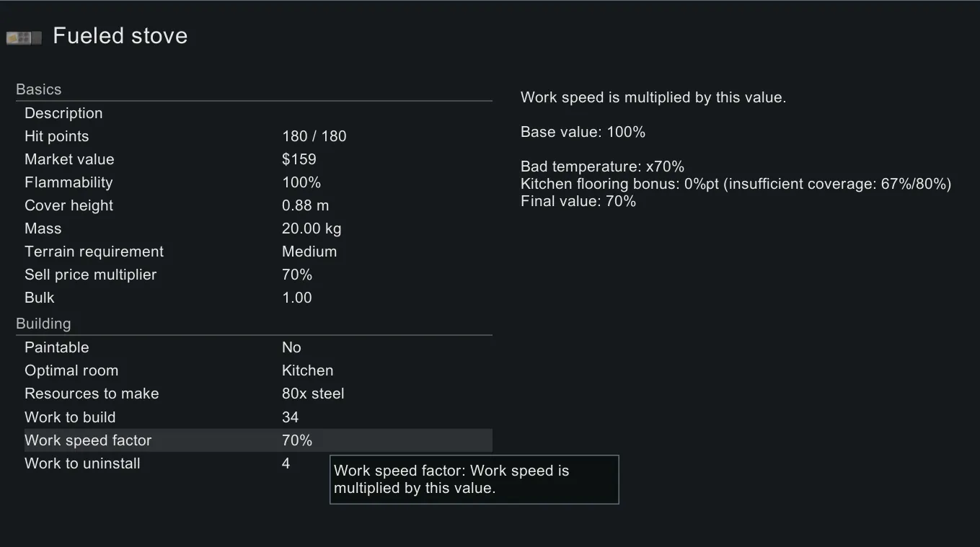
Task: Click the Fueled stove icon
Action: tap(24, 37)
